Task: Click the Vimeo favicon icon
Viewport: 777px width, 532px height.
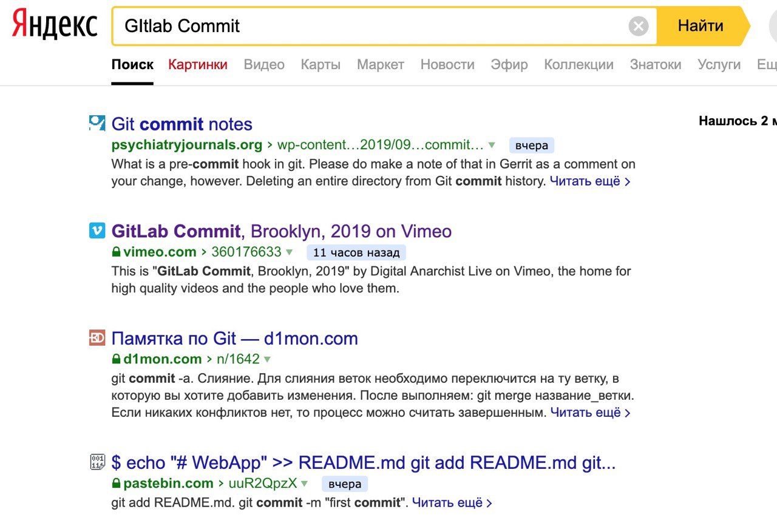Action: (97, 231)
